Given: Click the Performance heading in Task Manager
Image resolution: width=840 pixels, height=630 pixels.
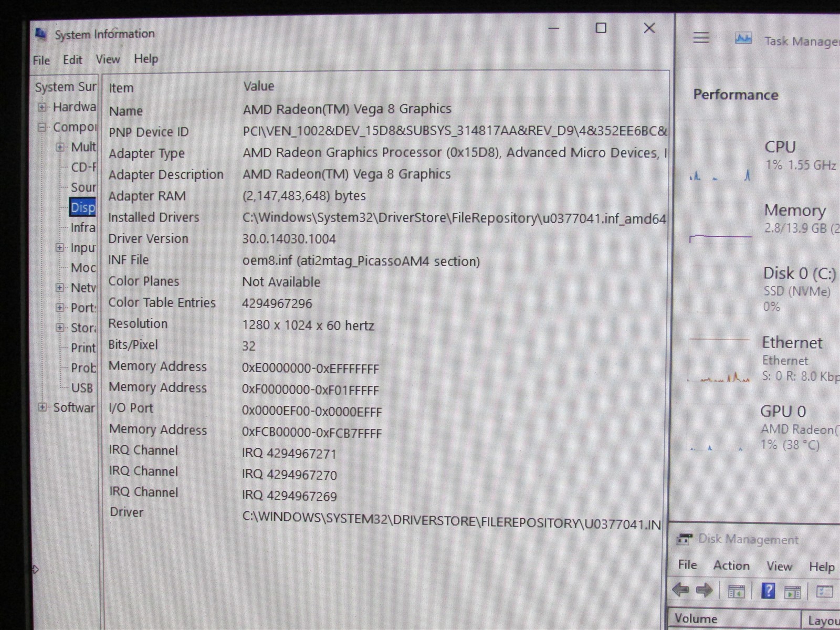Looking at the screenshot, I should [736, 95].
